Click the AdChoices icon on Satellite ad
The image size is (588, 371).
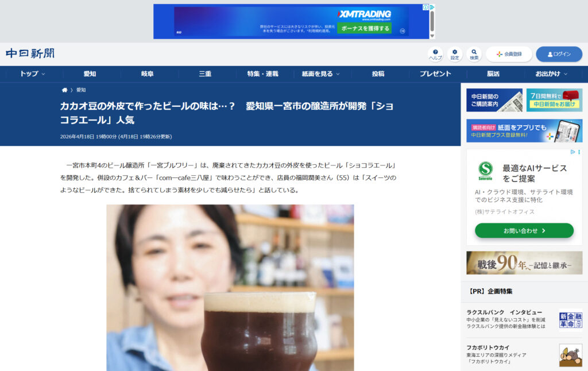pos(572,152)
